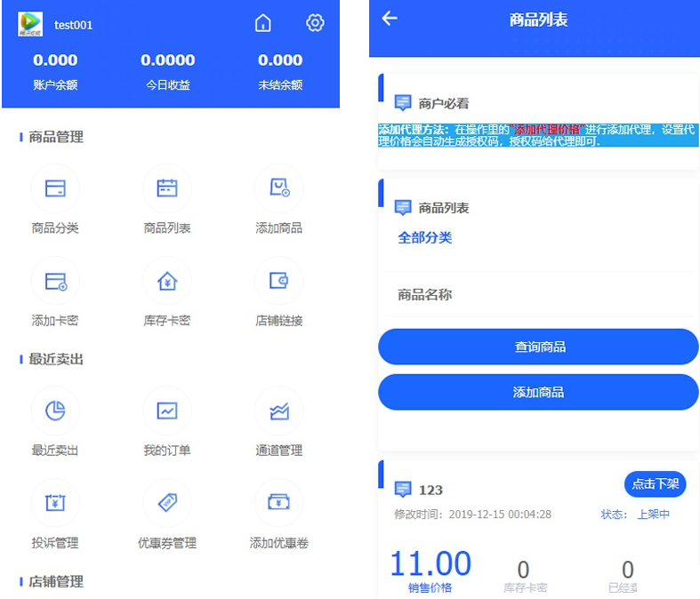
Task: Click the 点击下架 button
Action: (655, 484)
